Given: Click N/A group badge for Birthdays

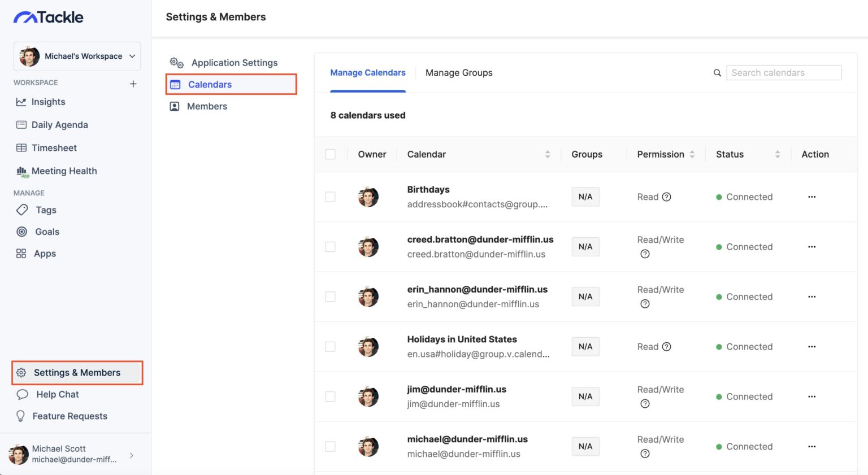Looking at the screenshot, I should (x=585, y=197).
